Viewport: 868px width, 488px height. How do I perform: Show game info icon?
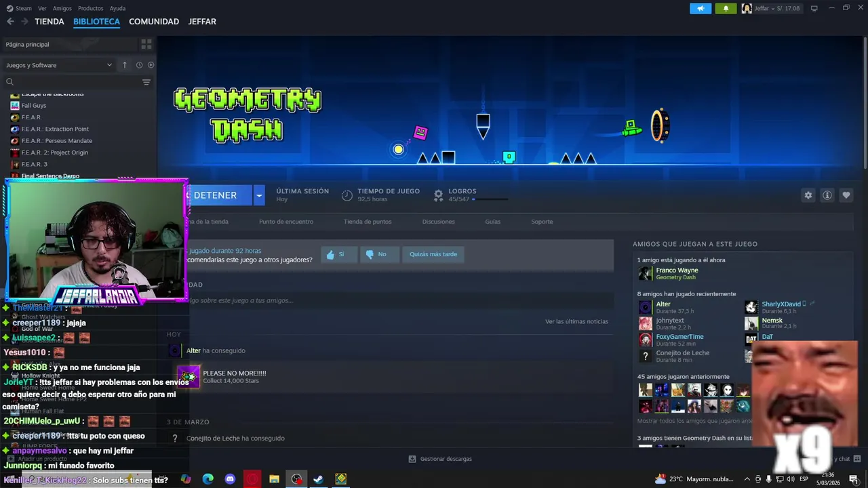827,195
